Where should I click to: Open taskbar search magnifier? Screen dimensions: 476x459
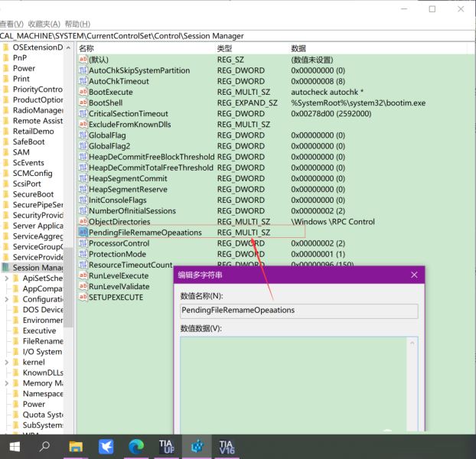tap(44, 447)
